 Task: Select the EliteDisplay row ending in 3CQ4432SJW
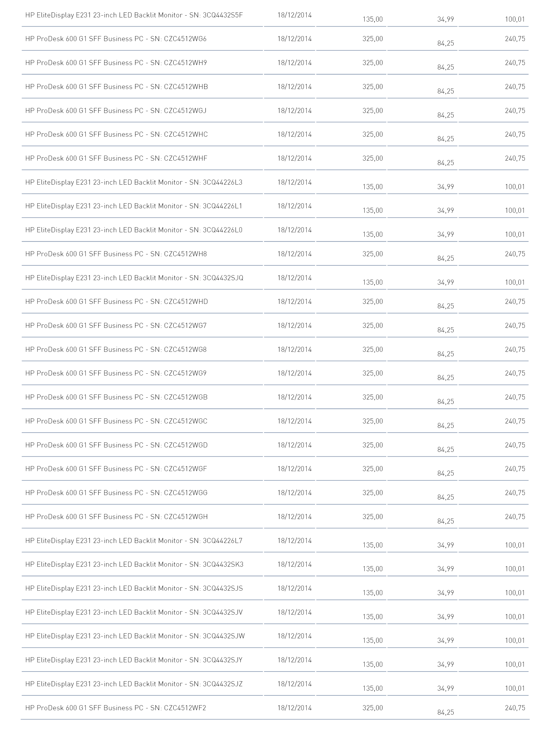[275, 636]
